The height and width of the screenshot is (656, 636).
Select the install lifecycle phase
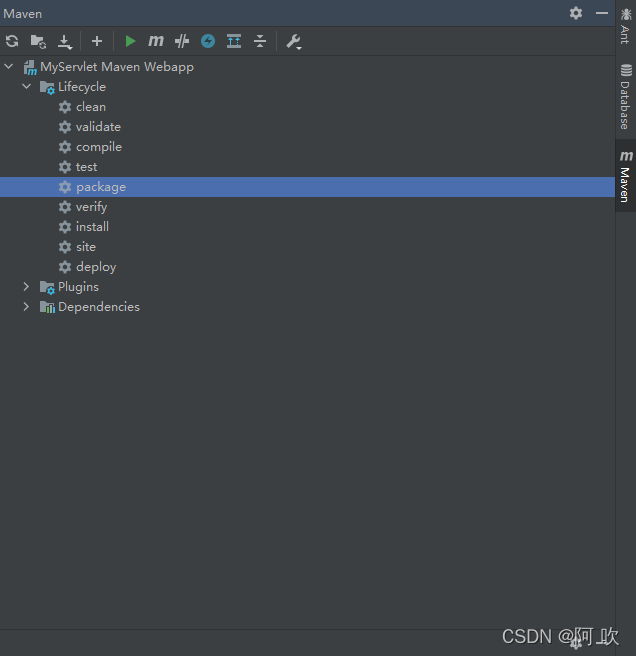(x=92, y=227)
